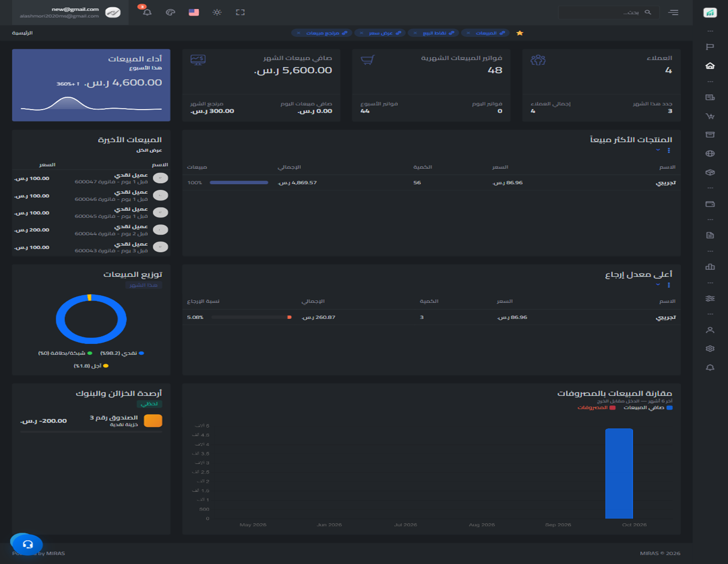Viewport: 728px width, 564px height.
Task: Click the home icon in sidebar
Action: pyautogui.click(x=710, y=66)
